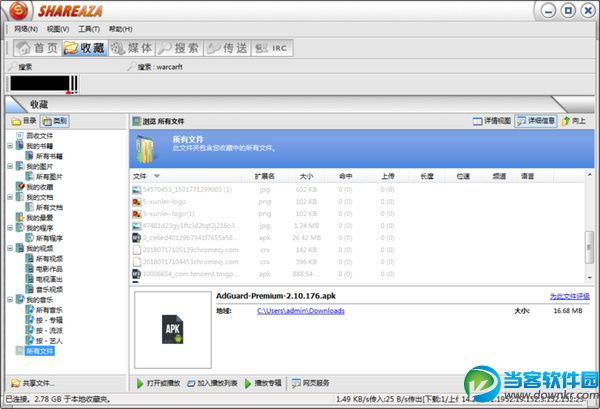Open the 媒体 media tab
The height and width of the screenshot is (409, 600).
coord(132,48)
